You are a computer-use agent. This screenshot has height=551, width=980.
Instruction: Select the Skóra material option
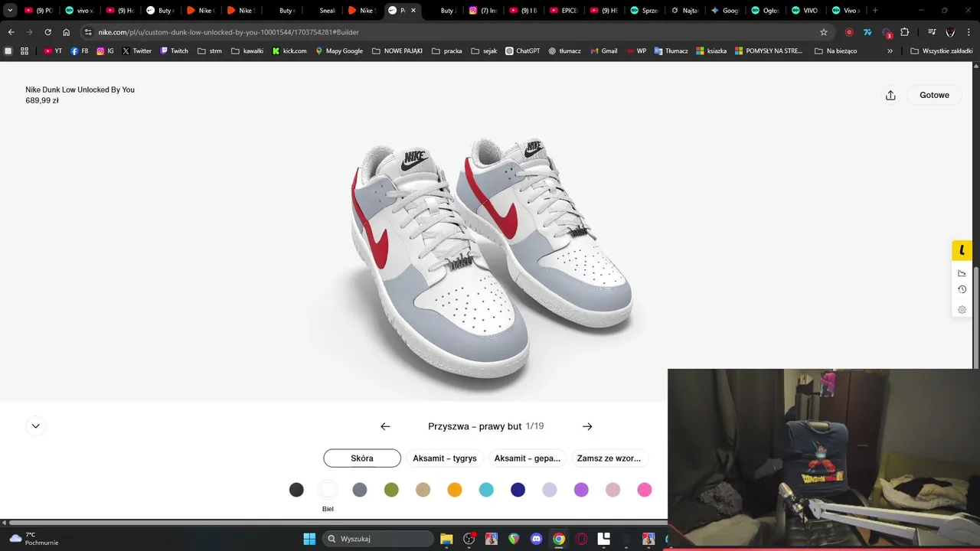pos(362,458)
